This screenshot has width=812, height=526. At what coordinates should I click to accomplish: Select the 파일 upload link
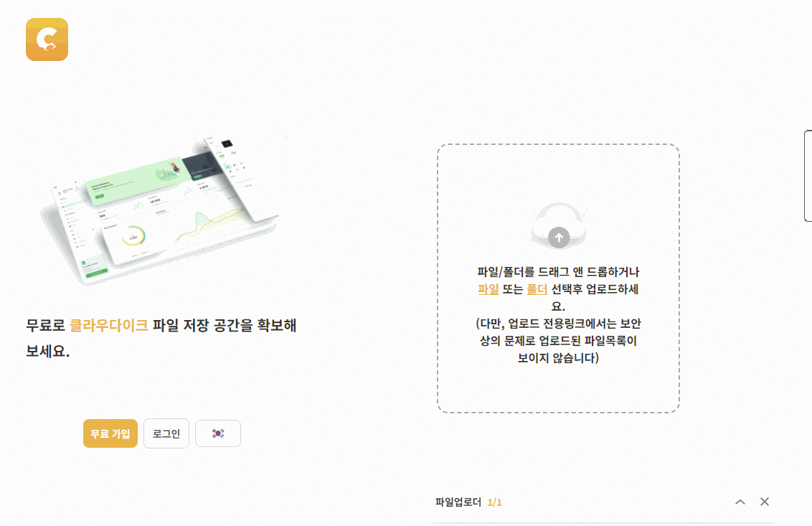(x=488, y=289)
